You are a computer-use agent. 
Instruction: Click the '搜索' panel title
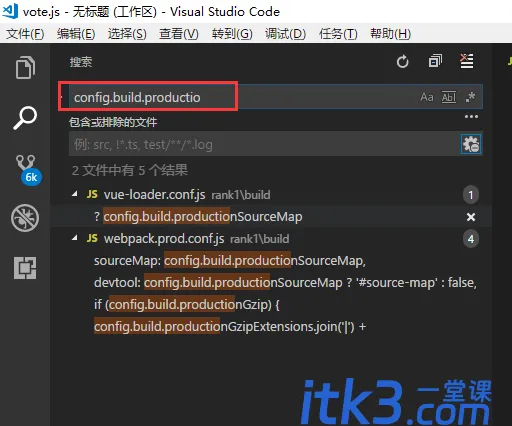pyautogui.click(x=81, y=62)
